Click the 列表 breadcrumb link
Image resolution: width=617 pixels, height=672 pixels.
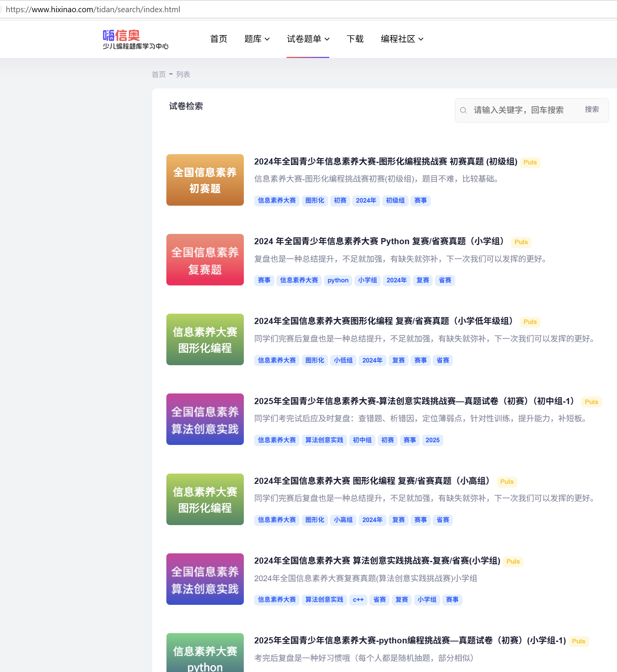pos(183,74)
